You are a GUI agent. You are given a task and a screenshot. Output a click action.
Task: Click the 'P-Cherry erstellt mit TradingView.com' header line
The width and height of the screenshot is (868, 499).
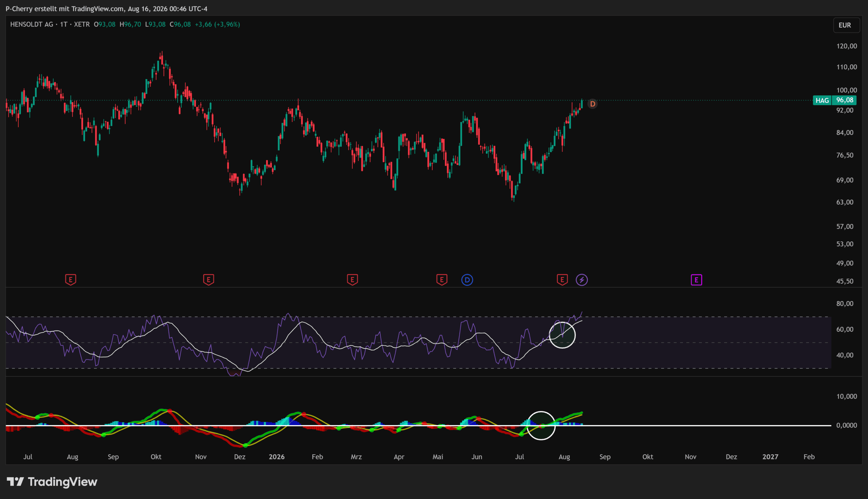[x=106, y=8]
